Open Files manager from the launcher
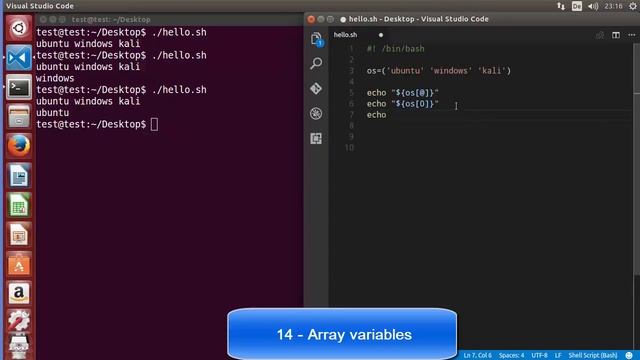640x360 pixels. click(x=18, y=116)
